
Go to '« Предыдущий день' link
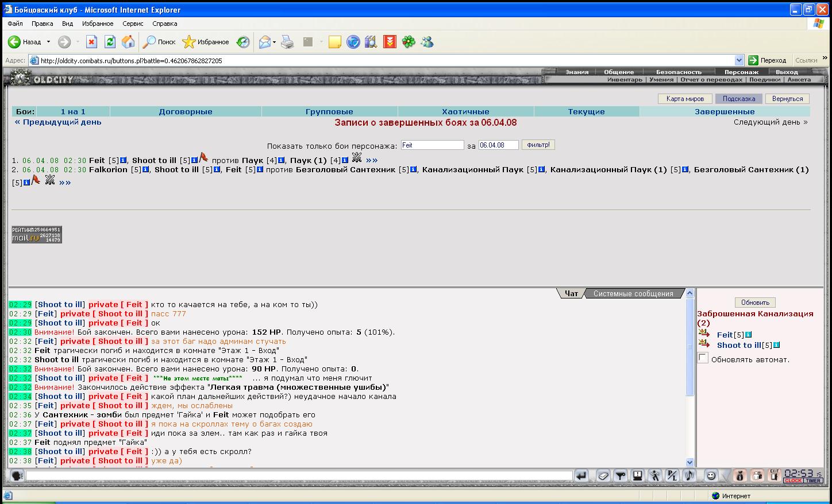[58, 122]
